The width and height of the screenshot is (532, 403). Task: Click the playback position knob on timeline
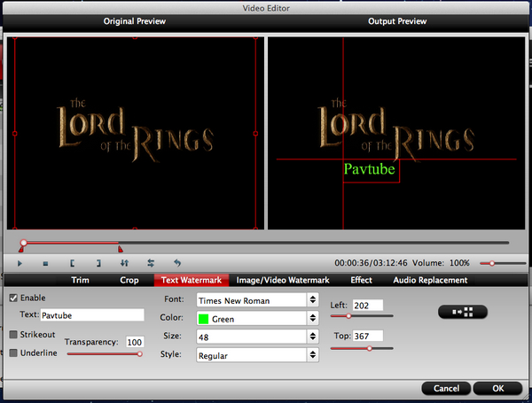click(x=23, y=243)
